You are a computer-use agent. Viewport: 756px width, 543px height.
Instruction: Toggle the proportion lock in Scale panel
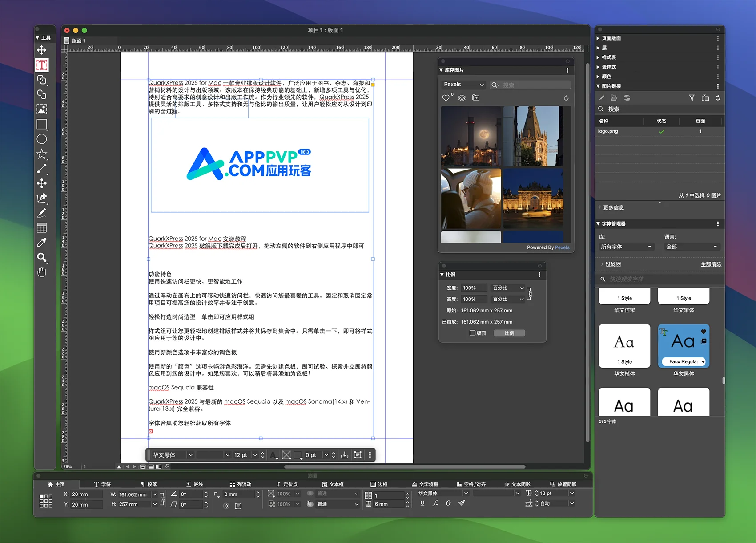[x=530, y=294]
